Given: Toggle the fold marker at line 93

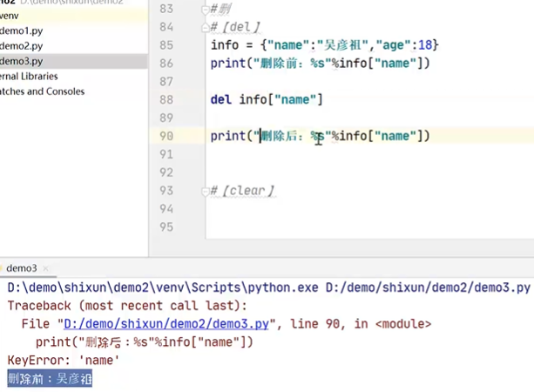Looking at the screenshot, I should [x=206, y=192].
